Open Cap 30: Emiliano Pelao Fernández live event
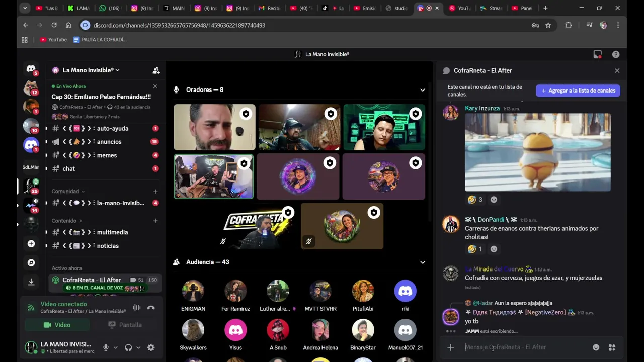 101,97
